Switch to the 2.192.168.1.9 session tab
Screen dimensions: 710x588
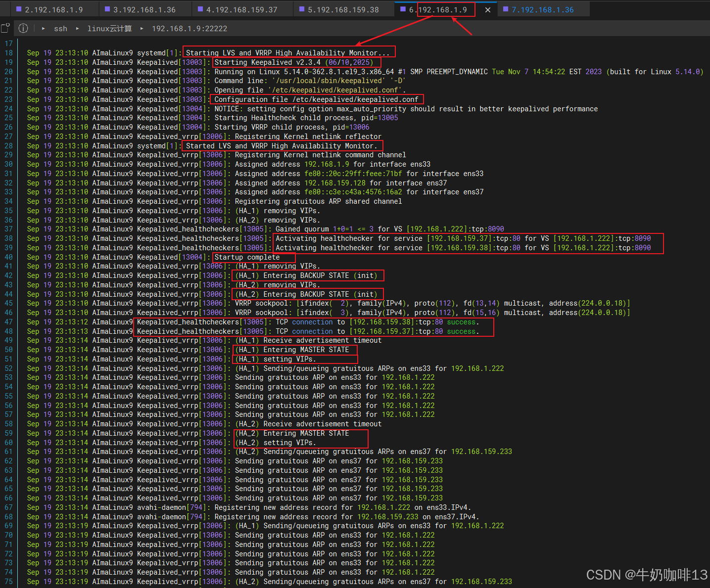(49, 9)
